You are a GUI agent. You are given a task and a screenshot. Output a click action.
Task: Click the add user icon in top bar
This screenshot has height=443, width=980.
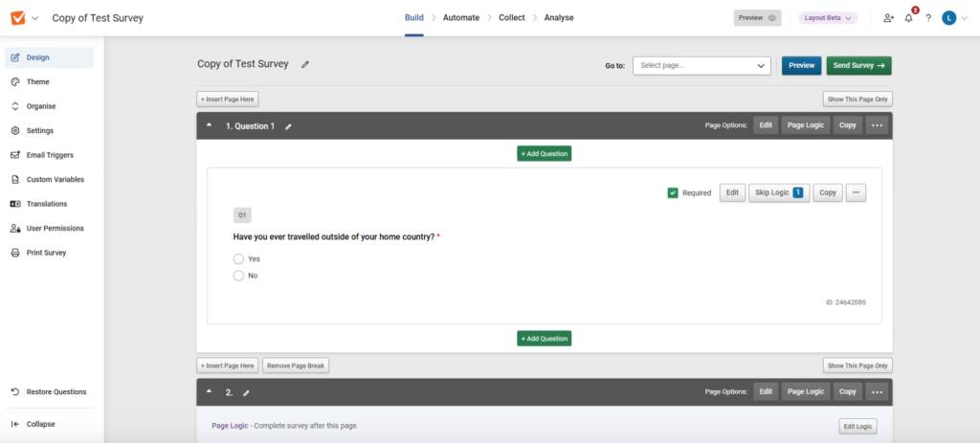(888, 18)
